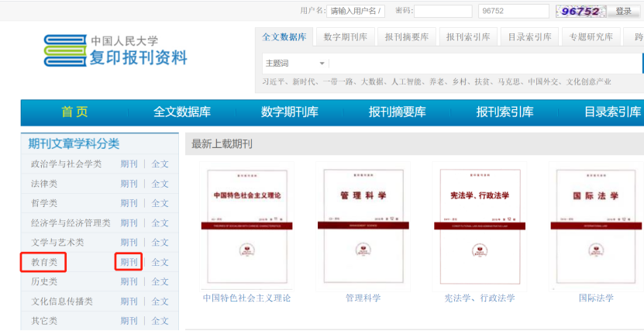The height and width of the screenshot is (331, 644).
Task: Open the 宪法学、行政法学 journal cover thumbnail
Action: pos(479,226)
